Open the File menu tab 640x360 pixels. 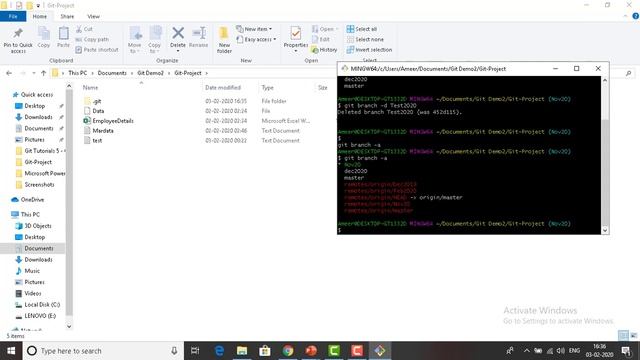(x=13, y=16)
